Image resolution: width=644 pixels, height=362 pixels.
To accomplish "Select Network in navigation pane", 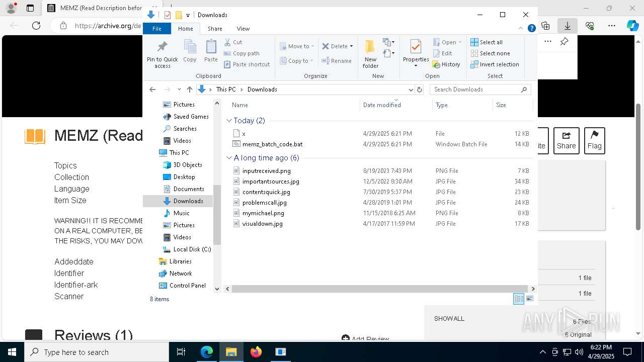I will 175,274.
